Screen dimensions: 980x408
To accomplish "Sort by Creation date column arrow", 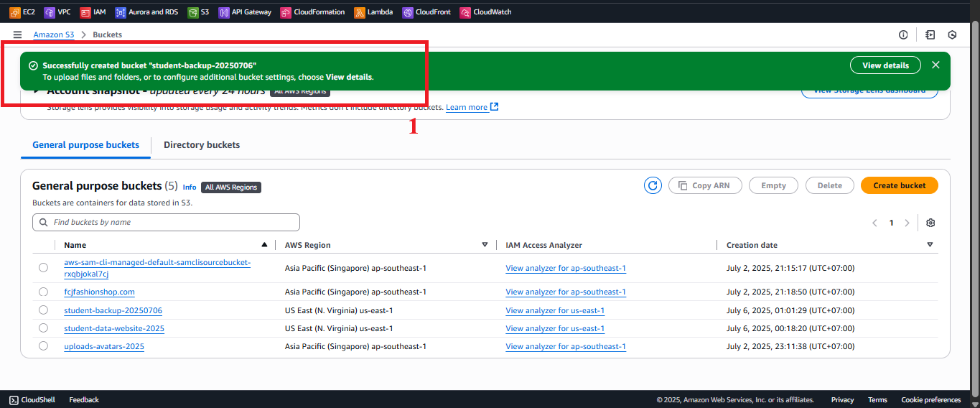I will [x=930, y=245].
